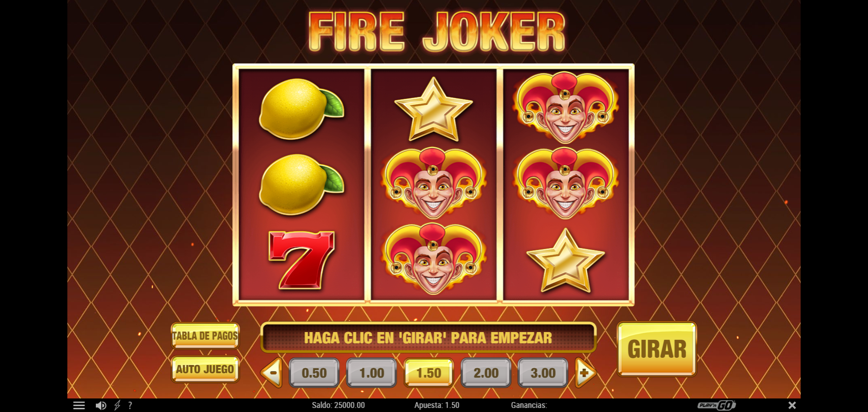Open the TABLA DE PAGOS paytable

pos(205,336)
